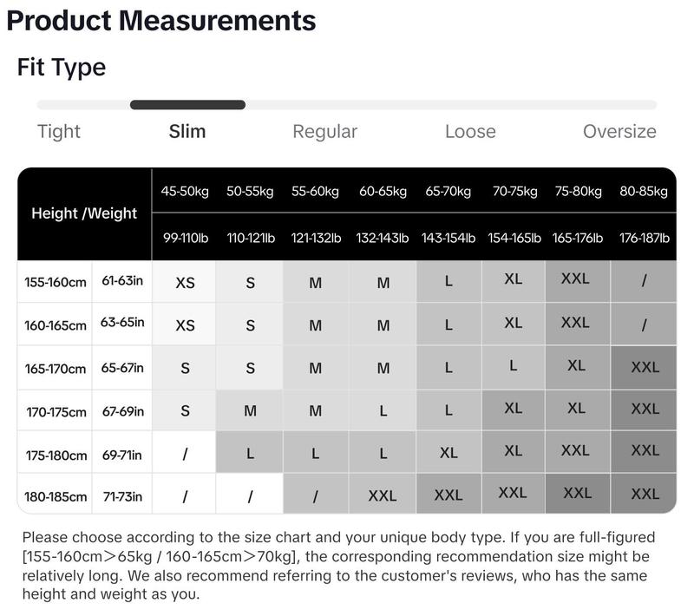Click the 45-50kg weight column header
The height and width of the screenshot is (616, 694).
(x=185, y=192)
